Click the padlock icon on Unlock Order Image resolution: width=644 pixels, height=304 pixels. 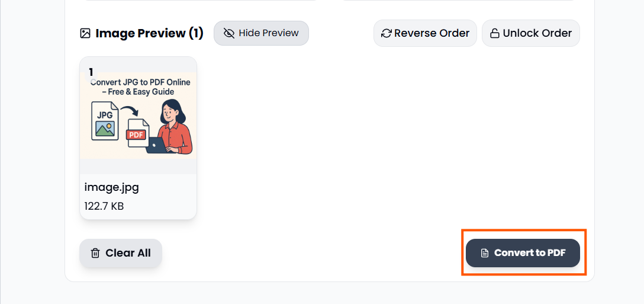pyautogui.click(x=494, y=33)
